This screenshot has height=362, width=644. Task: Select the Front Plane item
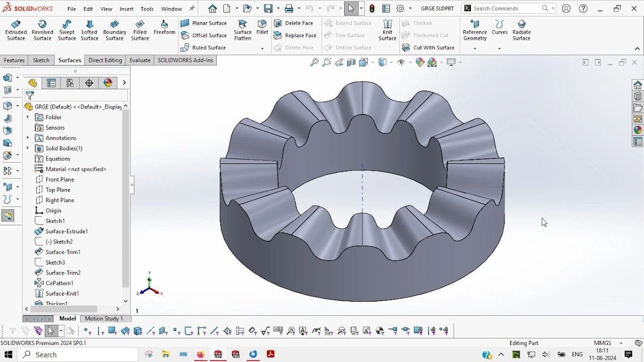(x=59, y=179)
